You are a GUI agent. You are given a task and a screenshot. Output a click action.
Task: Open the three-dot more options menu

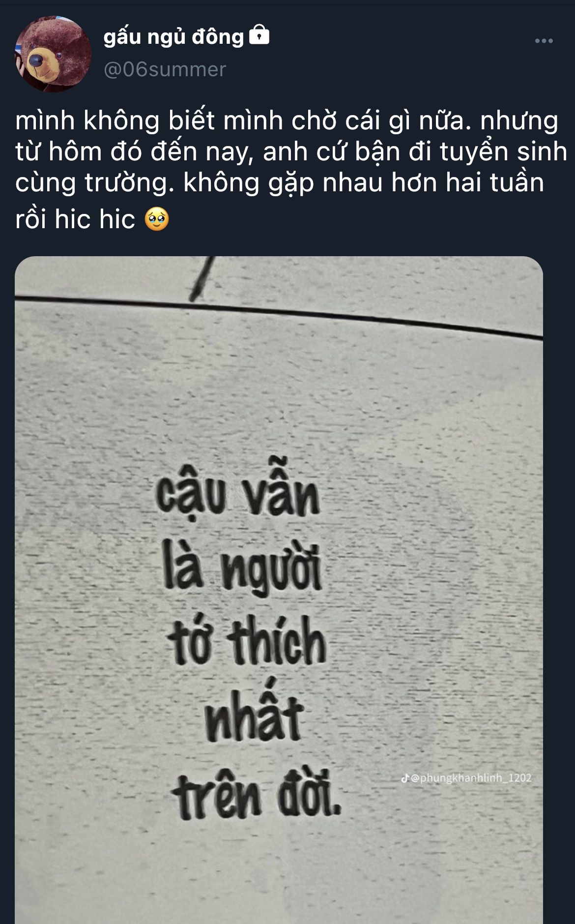coord(544,41)
